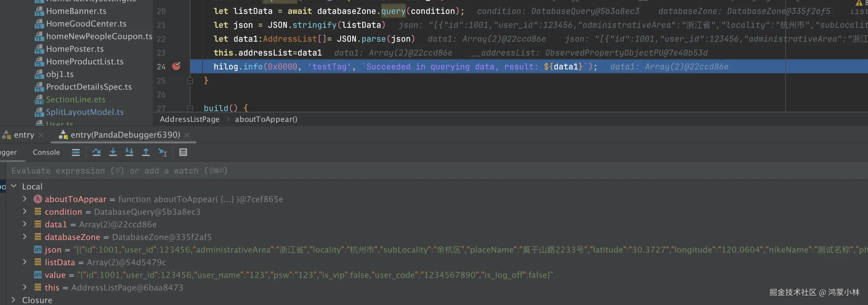
Task: Click the query method call on line 20
Action: [393, 11]
